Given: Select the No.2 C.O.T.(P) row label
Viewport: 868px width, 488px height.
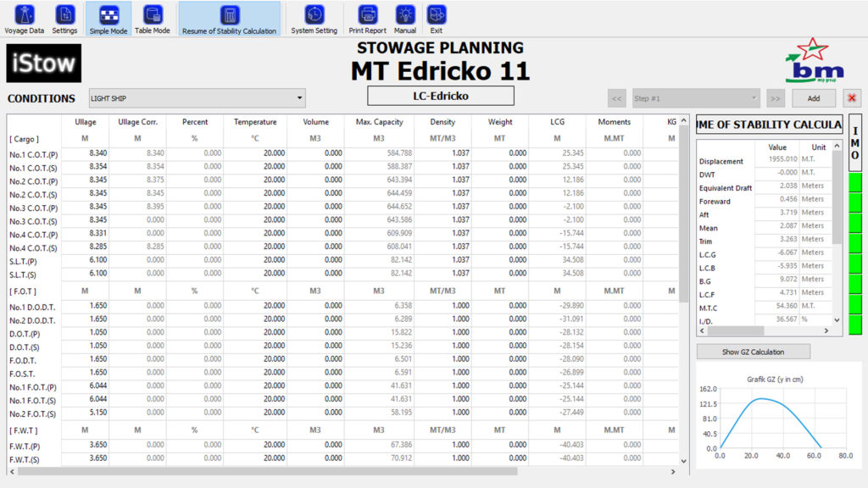Looking at the screenshot, I should [34, 181].
